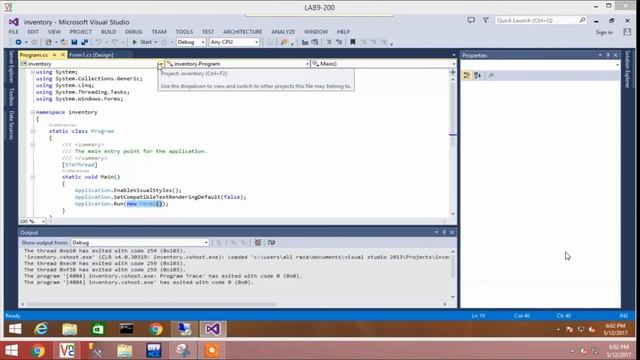
Task: Open the Data Sources side tab
Action: (x=11, y=124)
